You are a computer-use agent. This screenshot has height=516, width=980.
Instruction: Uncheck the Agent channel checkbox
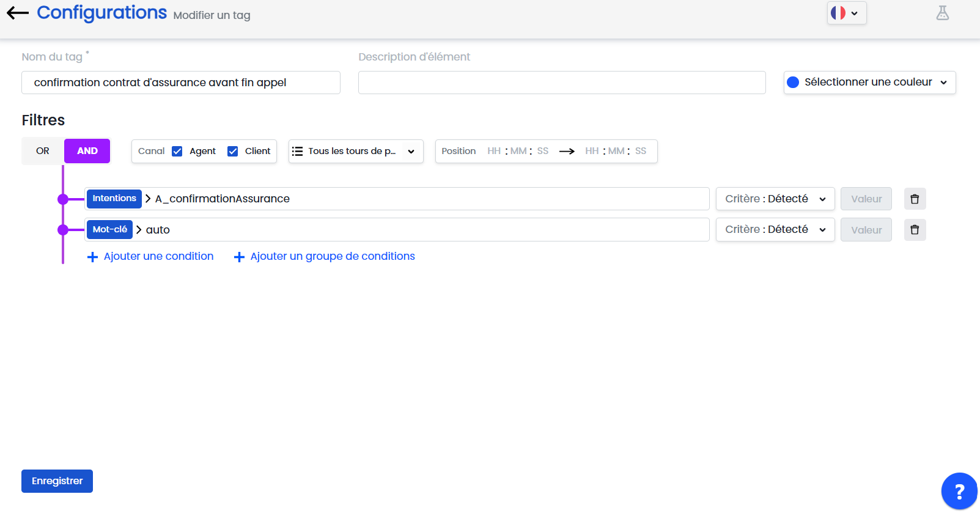tap(177, 151)
